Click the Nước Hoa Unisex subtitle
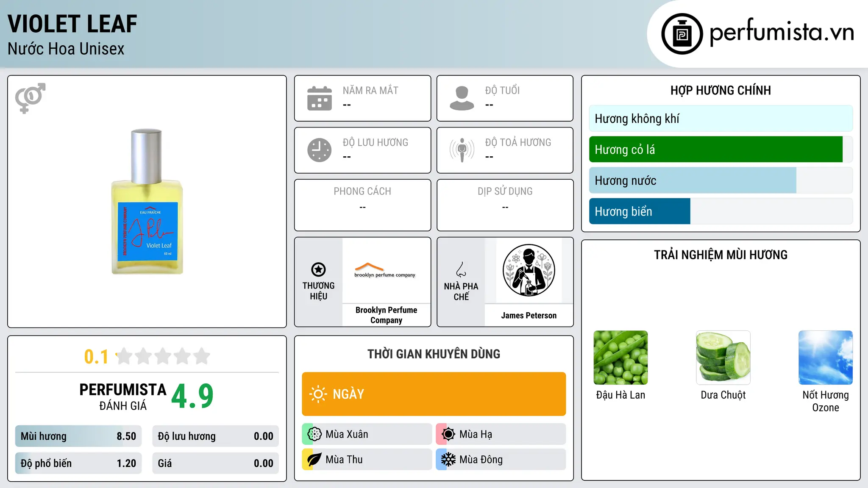Image resolution: width=868 pixels, height=488 pixels. [66, 49]
